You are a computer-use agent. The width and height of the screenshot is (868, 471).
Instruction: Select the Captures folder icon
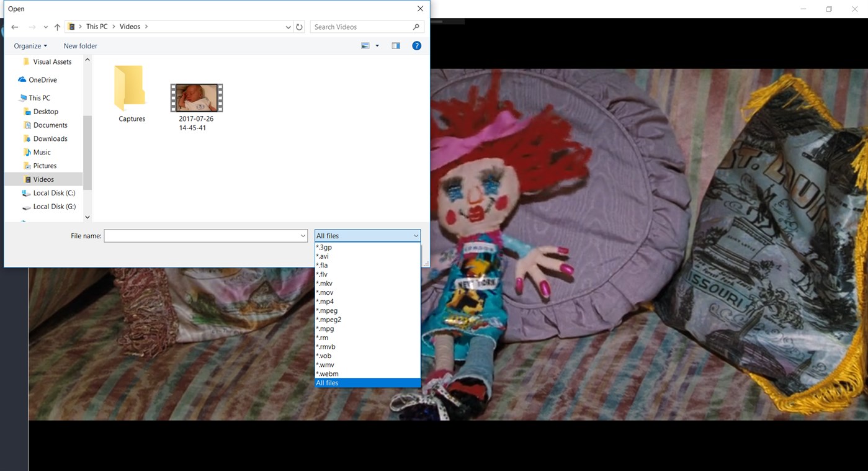tap(130, 88)
